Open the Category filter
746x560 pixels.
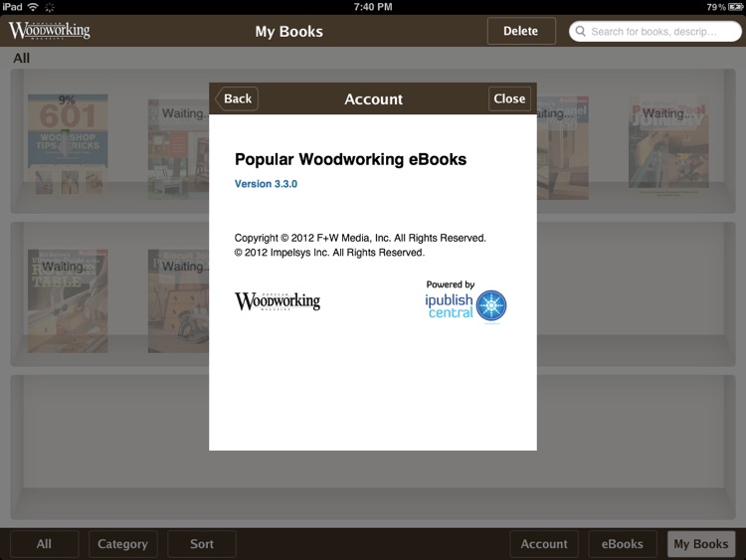(122, 544)
